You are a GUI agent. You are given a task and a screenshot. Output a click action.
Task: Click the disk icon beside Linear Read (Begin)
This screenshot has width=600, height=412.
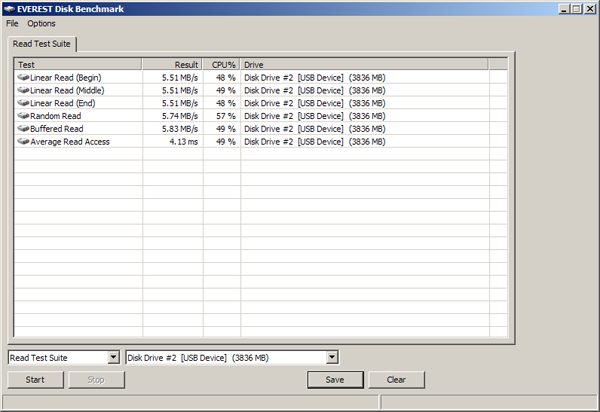23,78
